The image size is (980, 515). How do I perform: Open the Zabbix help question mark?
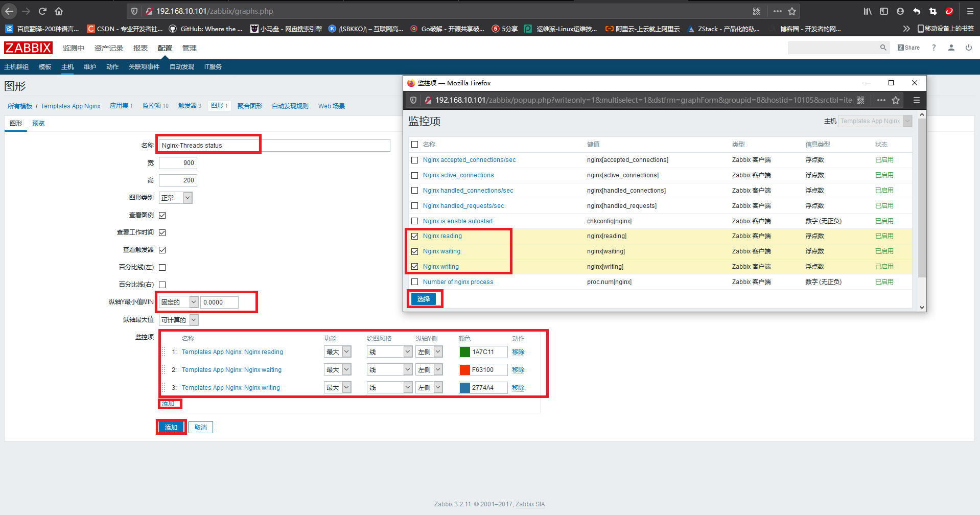pyautogui.click(x=934, y=48)
